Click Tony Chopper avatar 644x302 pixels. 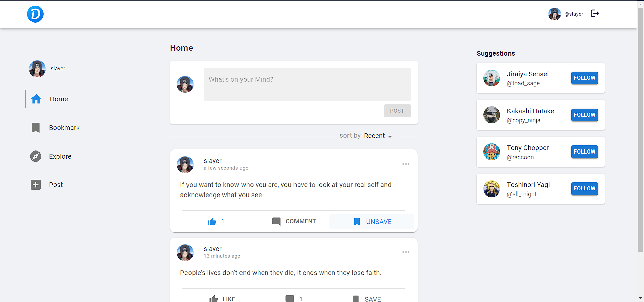(492, 152)
